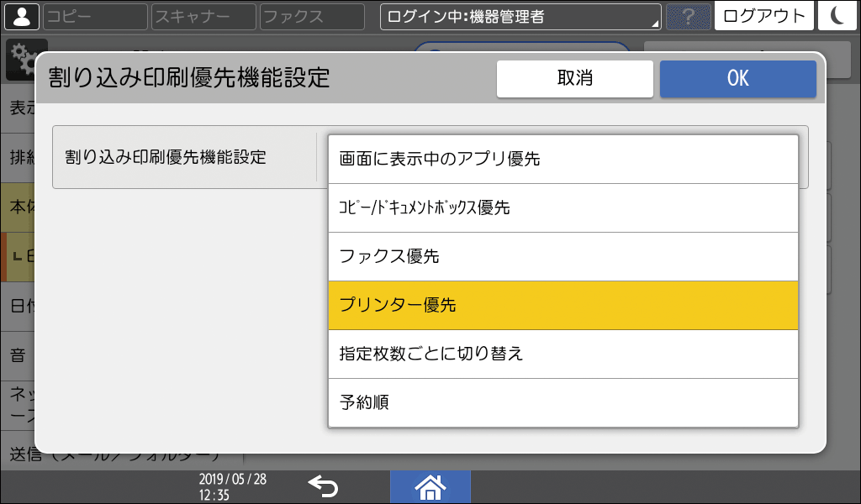
Task: Switch to the コピー tab
Action: pyautogui.click(x=94, y=16)
